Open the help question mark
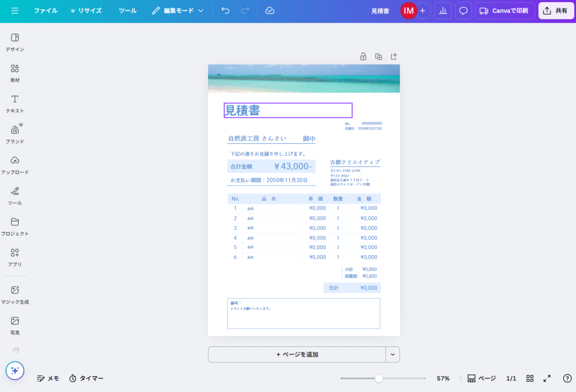 coord(567,378)
